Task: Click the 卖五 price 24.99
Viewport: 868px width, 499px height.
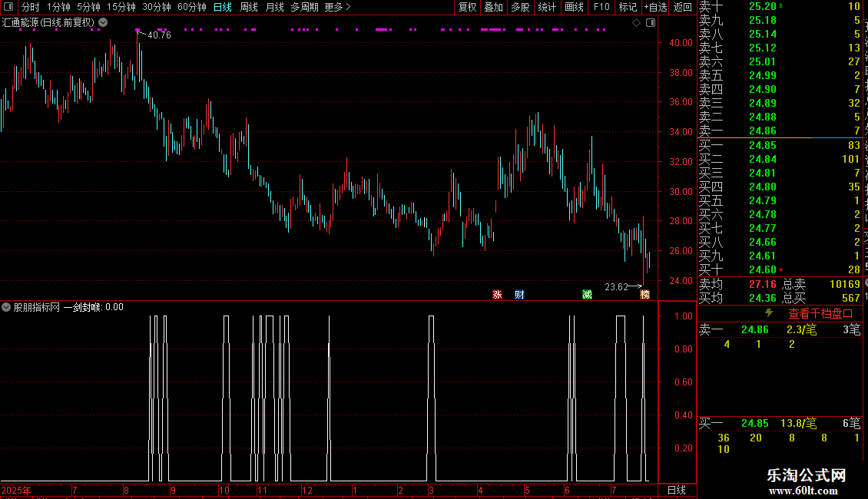Action: coord(763,76)
